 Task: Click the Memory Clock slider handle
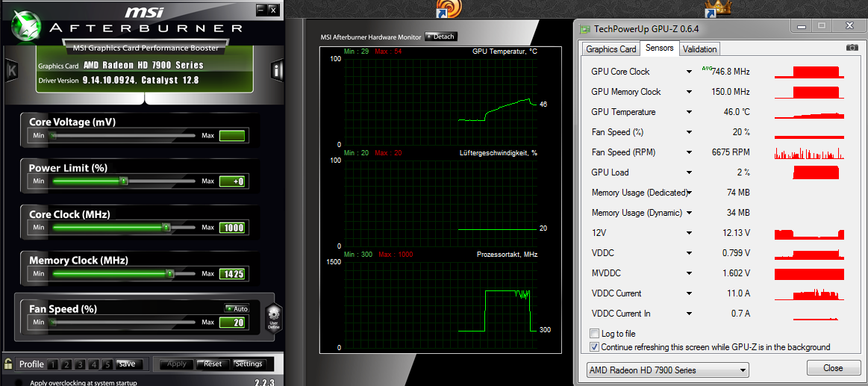pos(170,273)
